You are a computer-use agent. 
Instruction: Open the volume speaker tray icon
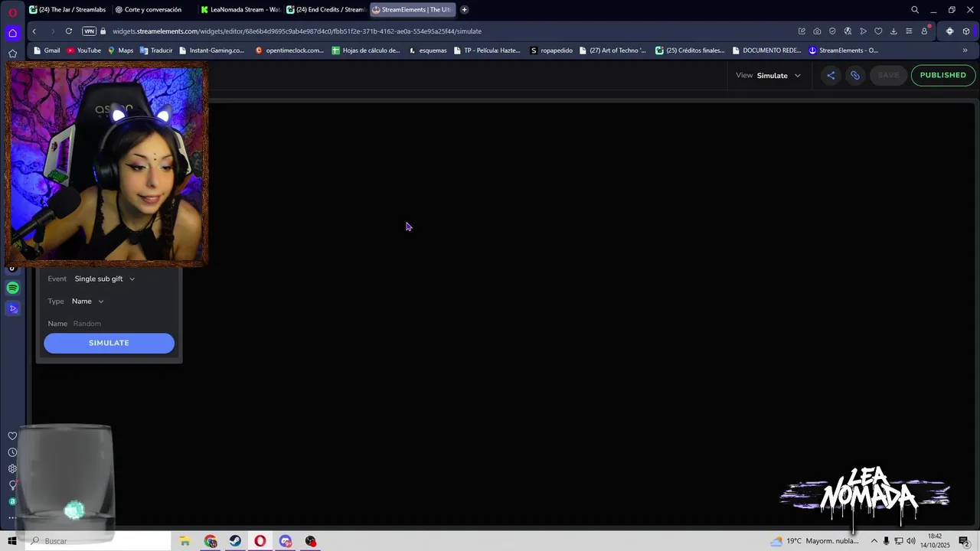911,541
